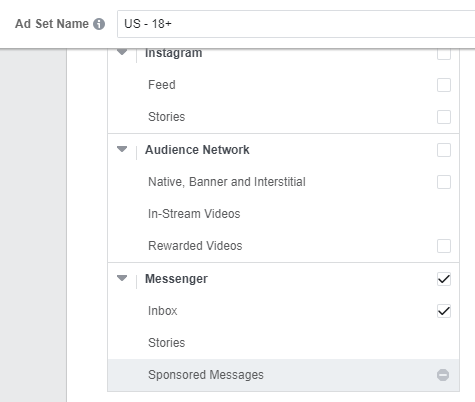Check the Rewarded Videos checkbox
This screenshot has width=475, height=402.
[x=444, y=246]
